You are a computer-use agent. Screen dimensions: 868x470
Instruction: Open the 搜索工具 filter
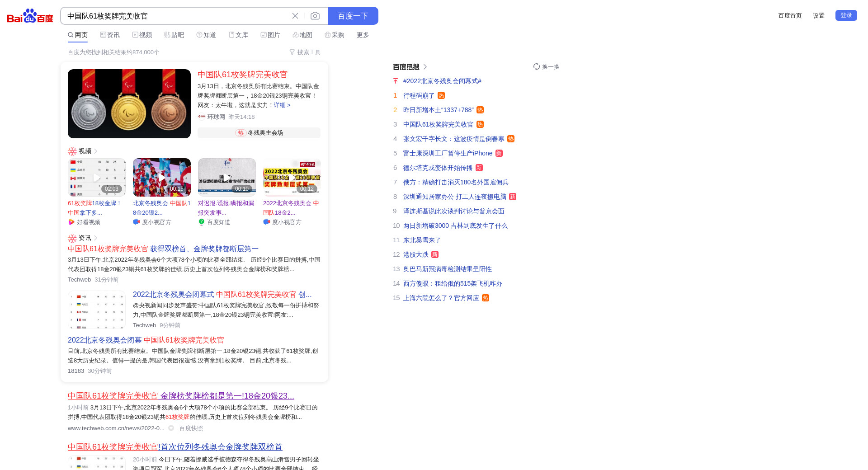305,52
